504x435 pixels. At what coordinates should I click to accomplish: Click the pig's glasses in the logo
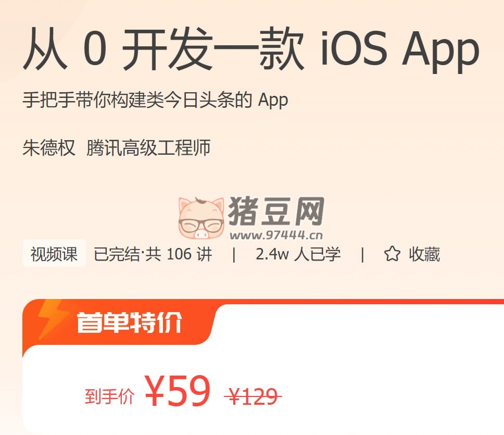[x=201, y=225]
